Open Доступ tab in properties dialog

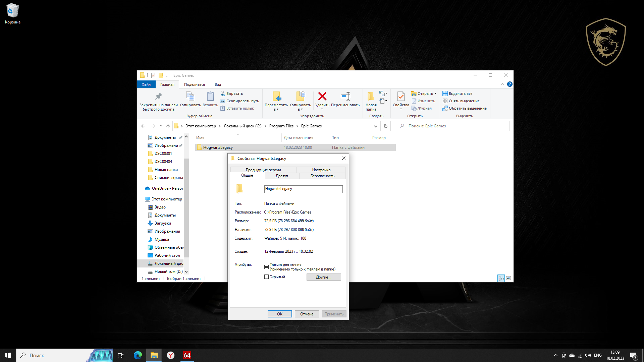(282, 176)
